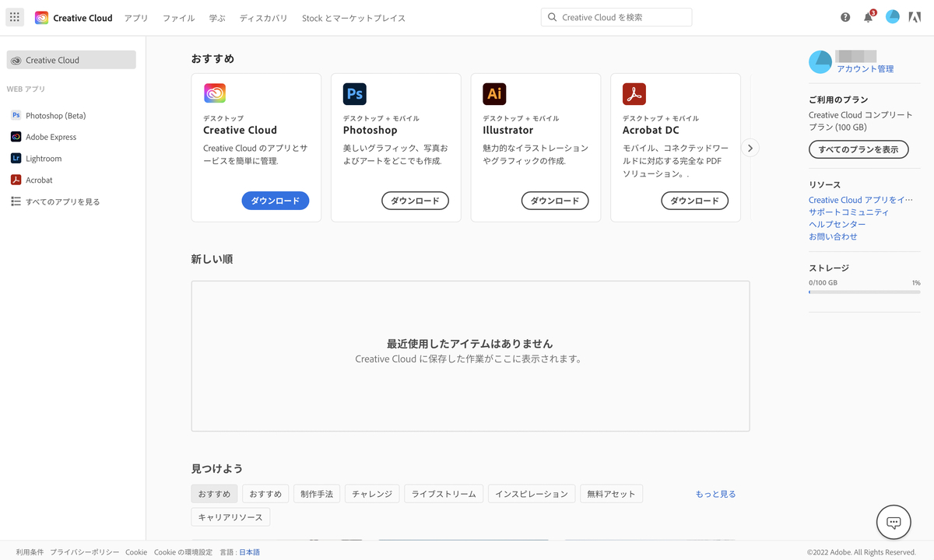Open Stock とマーケットプレイス menu
Screen dimensions: 934x560
(x=353, y=18)
